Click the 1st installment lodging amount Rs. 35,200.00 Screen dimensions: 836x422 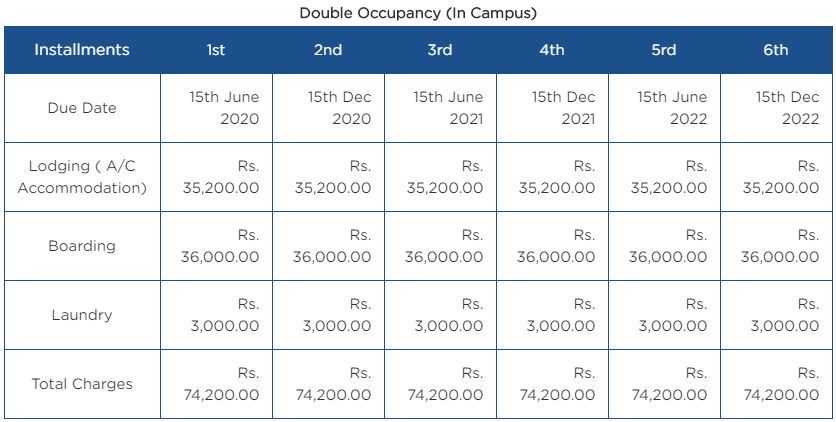[x=216, y=177]
